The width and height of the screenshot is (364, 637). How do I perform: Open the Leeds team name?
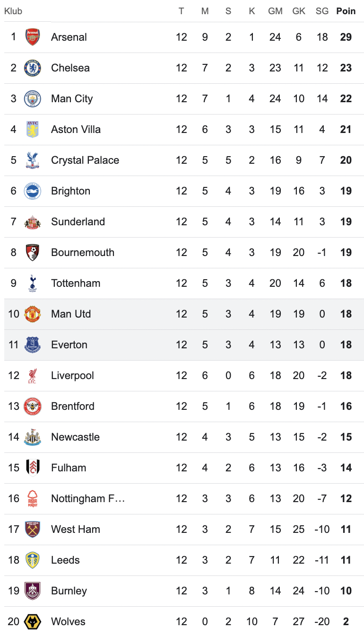(65, 560)
